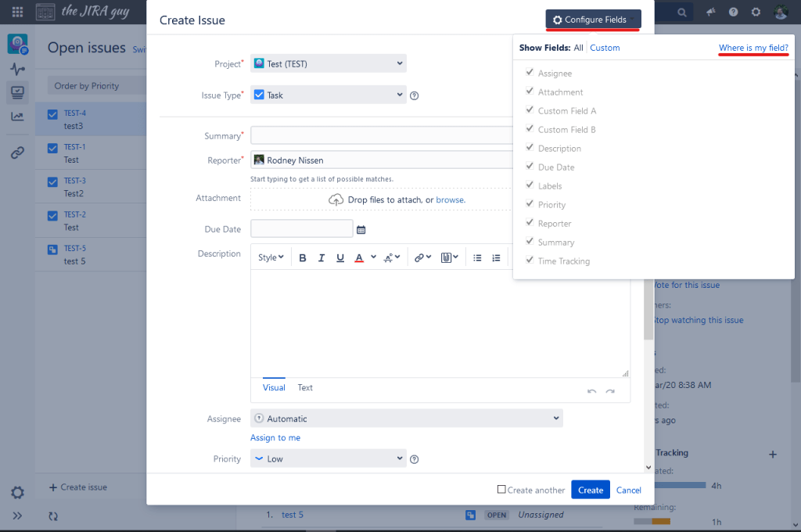Viewport: 801px width, 532px height.
Task: Switch to the Text editor tab
Action: pyautogui.click(x=305, y=388)
